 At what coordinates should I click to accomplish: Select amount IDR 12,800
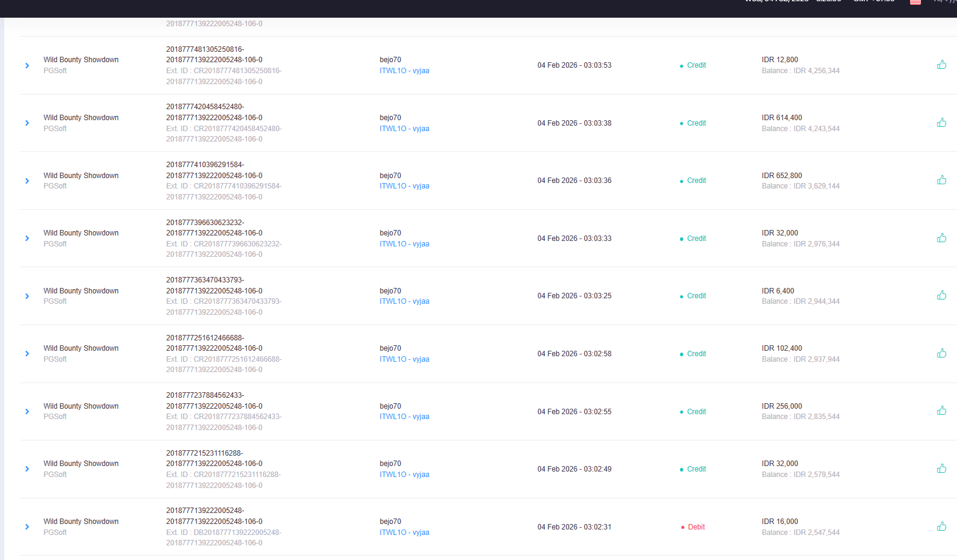click(x=780, y=60)
